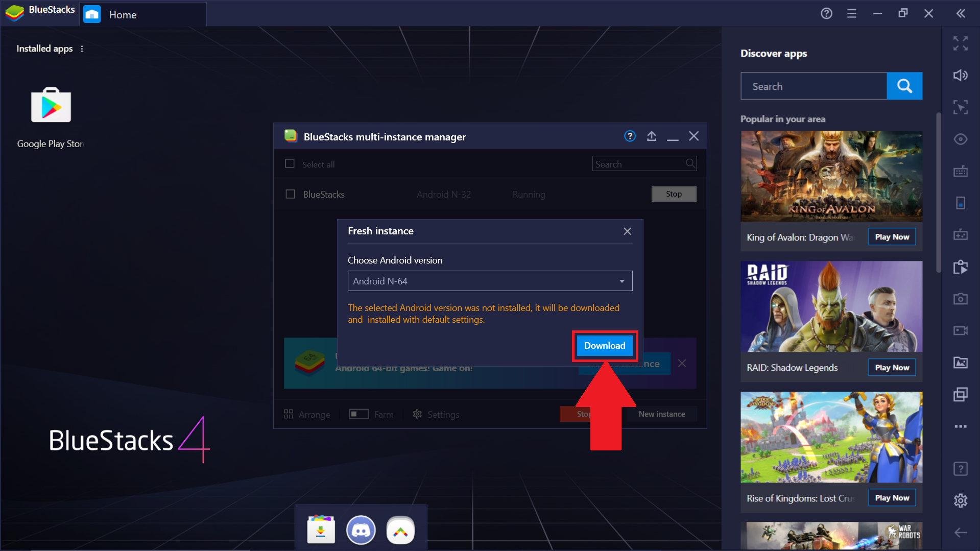Click the volume speaker icon in sidebar
The width and height of the screenshot is (980, 551).
coord(961,76)
